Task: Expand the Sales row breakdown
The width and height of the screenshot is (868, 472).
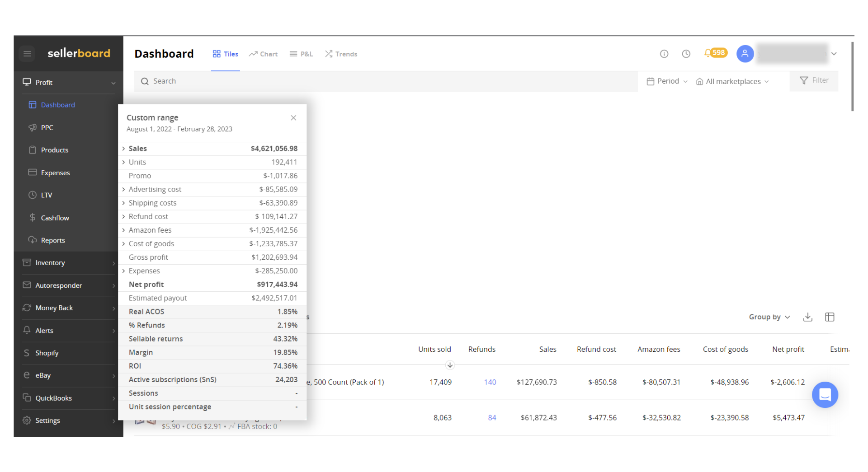Action: [123, 149]
